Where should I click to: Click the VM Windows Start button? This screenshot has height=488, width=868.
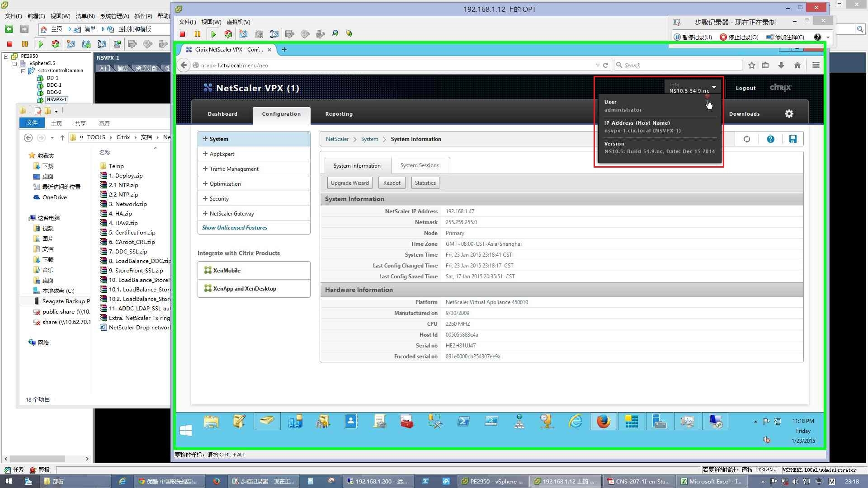(x=186, y=431)
